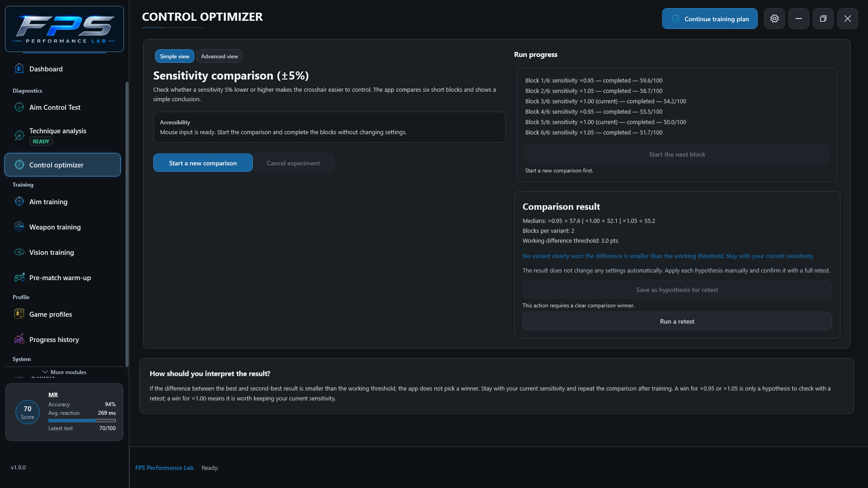Click the v1.9.0 version label
The height and width of the screenshot is (488, 868).
(x=18, y=467)
